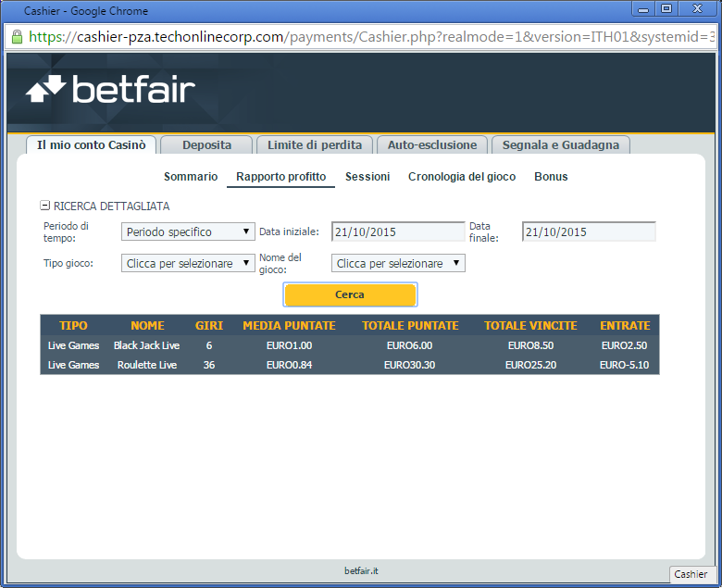Image resolution: width=722 pixels, height=588 pixels.
Task: Collapse the RICERCA DETTAGLIATA section
Action: [x=44, y=206]
